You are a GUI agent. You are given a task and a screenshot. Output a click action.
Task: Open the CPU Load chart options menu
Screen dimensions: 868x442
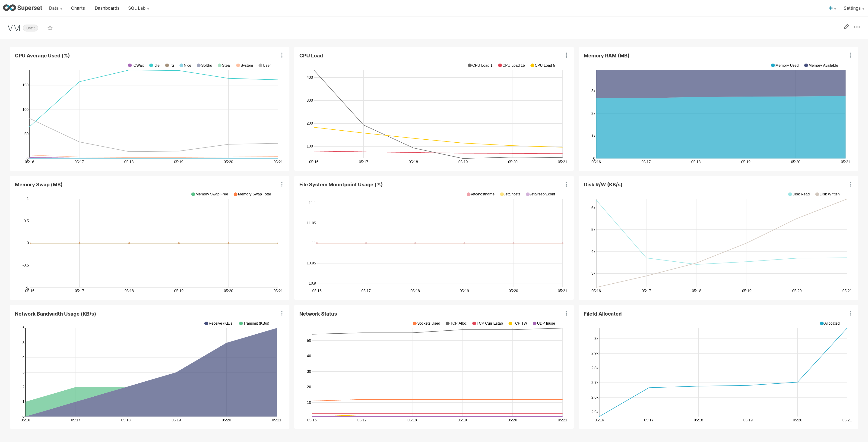tap(566, 55)
